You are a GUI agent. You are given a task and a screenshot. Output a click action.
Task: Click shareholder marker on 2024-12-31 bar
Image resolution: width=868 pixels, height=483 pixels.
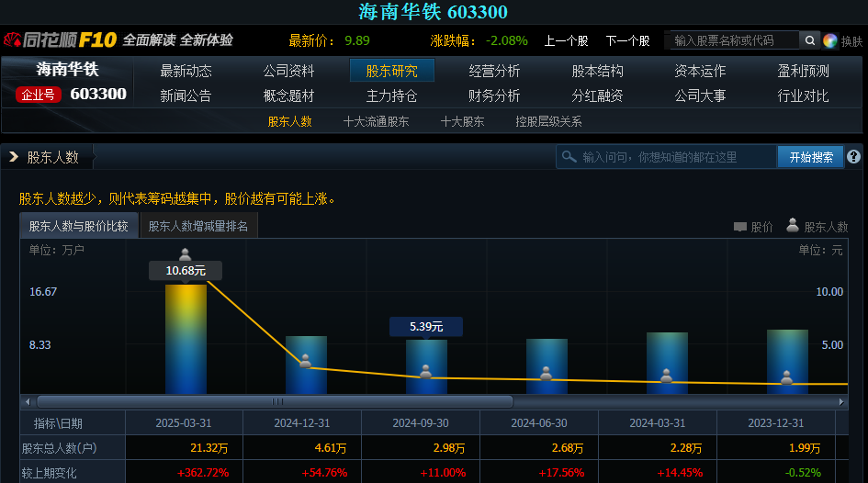point(305,361)
